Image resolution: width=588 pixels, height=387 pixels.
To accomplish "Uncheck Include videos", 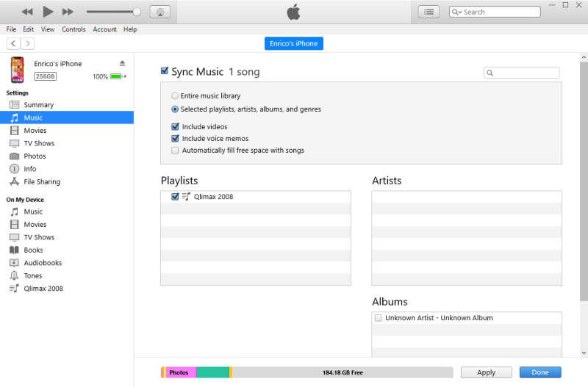I will [175, 126].
